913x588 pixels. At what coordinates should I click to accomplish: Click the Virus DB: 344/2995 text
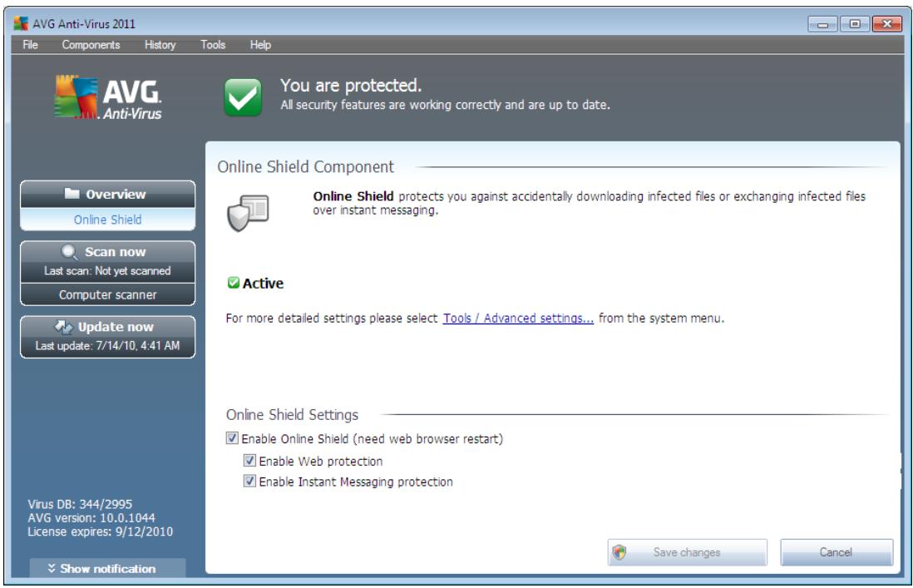80,504
